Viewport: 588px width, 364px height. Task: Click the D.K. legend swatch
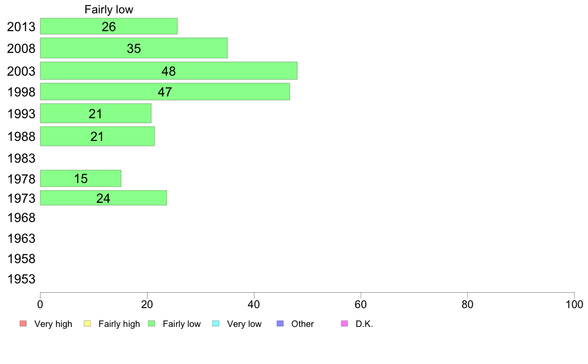coord(344,324)
